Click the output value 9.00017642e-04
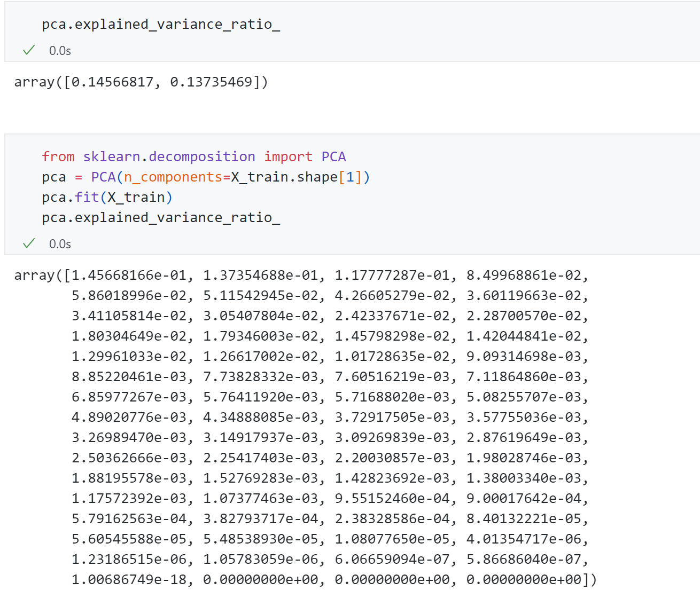This screenshot has height=606, width=700. point(524,499)
